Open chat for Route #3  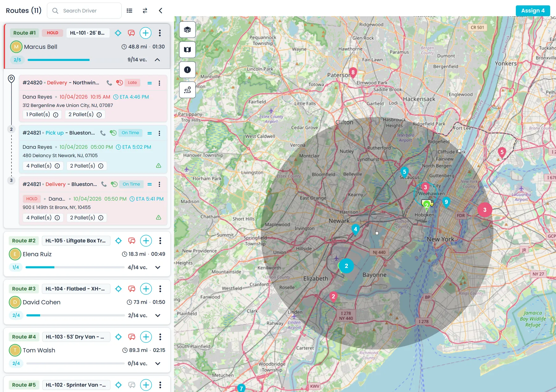coord(132,289)
